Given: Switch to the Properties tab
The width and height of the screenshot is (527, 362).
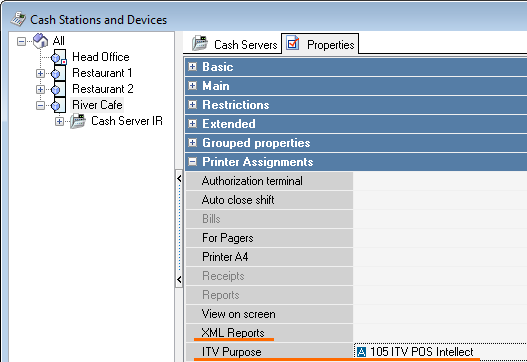Looking at the screenshot, I should pyautogui.click(x=320, y=43).
